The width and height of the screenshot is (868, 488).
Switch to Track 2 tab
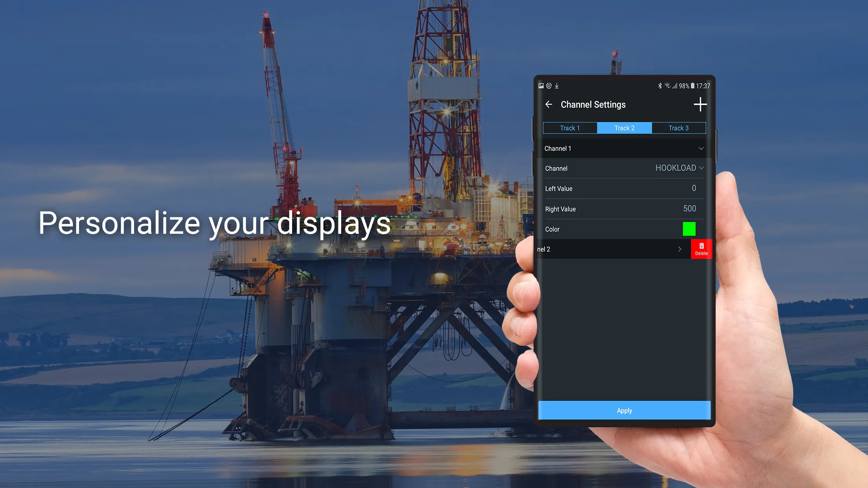624,128
